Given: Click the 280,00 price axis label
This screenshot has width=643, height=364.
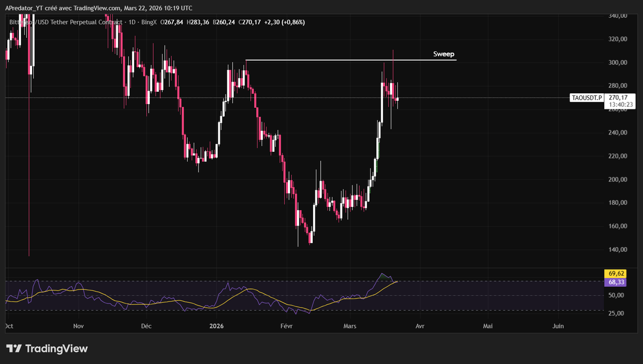Looking at the screenshot, I should click(618, 86).
